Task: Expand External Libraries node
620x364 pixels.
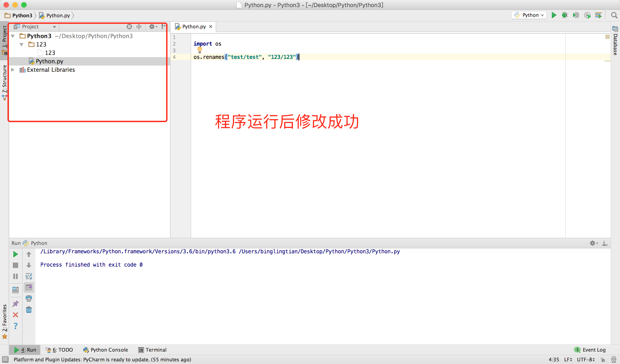Action: click(13, 70)
